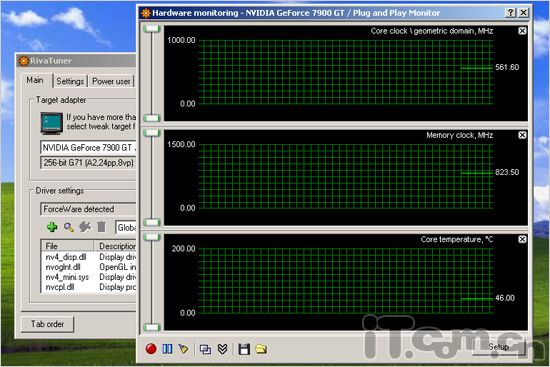Add driver entry with green plus icon
This screenshot has width=550, height=367.
(x=52, y=227)
